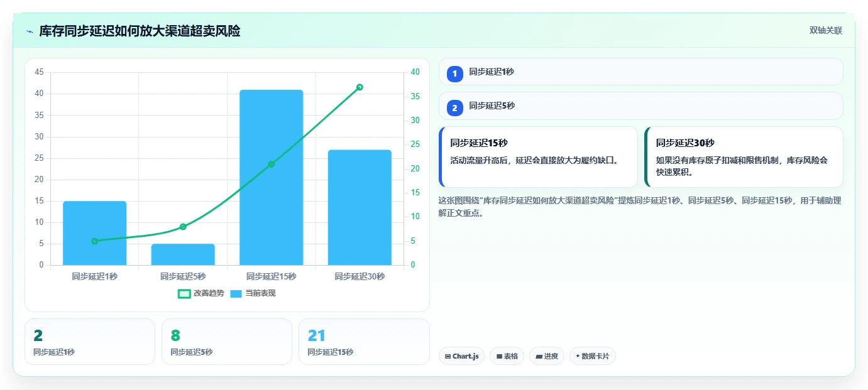Click the x-axis label 同步延迟15秒
The height and width of the screenshot is (390, 868).
272,276
